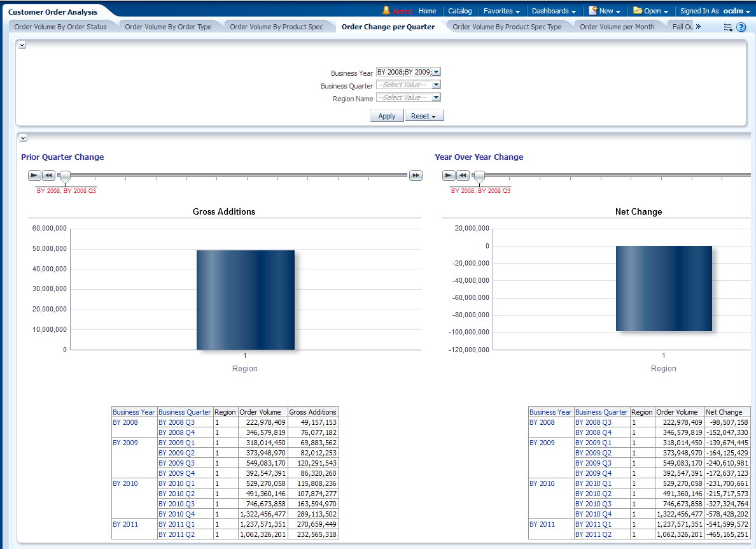Open the BY 2009 Q1 link in left table

click(176, 443)
